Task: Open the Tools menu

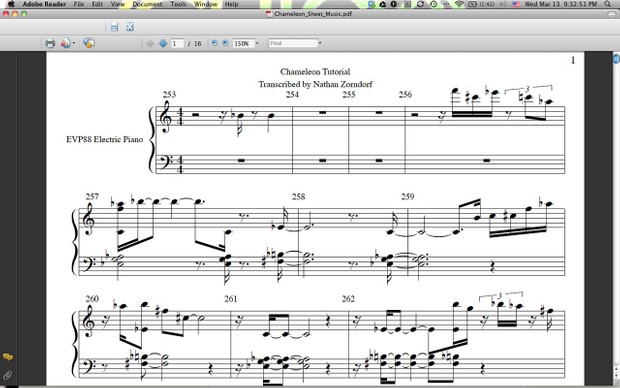Action: click(x=178, y=4)
